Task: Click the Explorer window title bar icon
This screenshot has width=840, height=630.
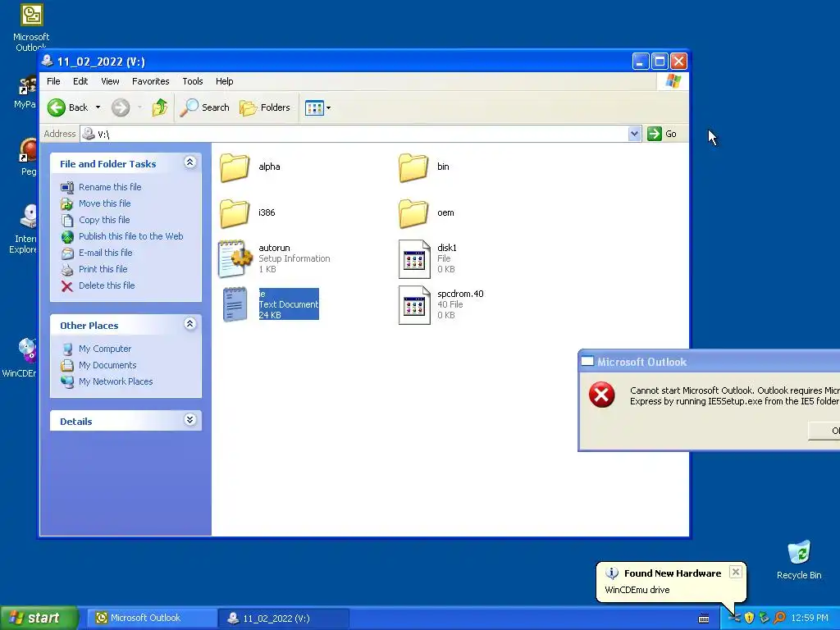Action: point(47,61)
